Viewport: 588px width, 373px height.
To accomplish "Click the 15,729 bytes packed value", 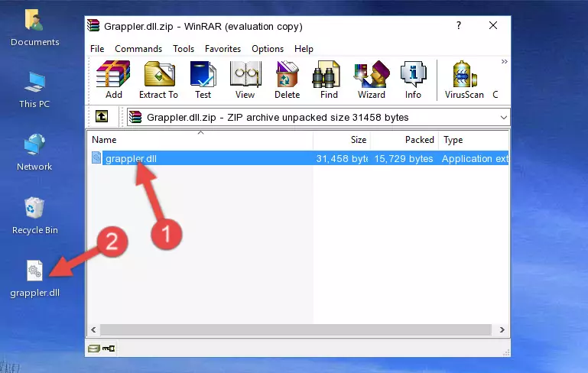I will 404,158.
